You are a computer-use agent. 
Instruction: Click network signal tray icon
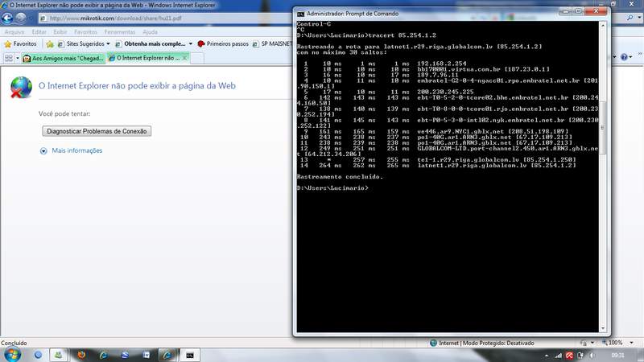[x=558, y=356]
